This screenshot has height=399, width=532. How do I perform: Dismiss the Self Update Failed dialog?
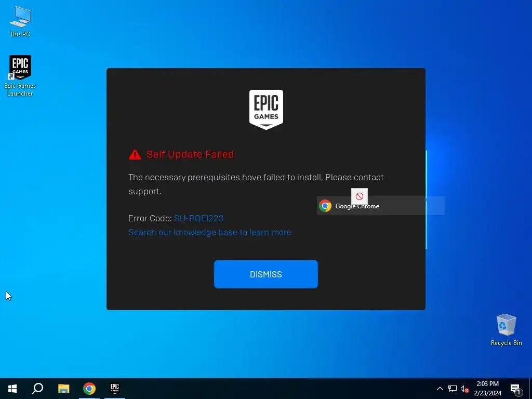(x=265, y=274)
